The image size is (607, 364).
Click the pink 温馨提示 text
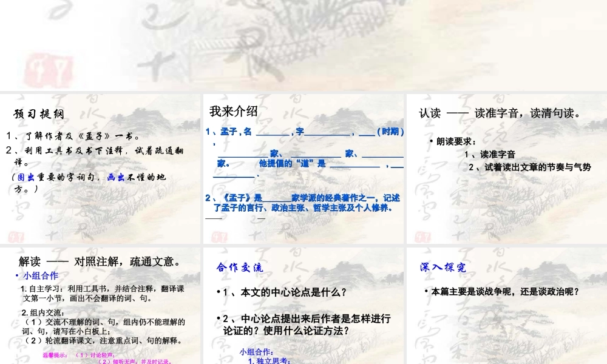(x=55, y=355)
